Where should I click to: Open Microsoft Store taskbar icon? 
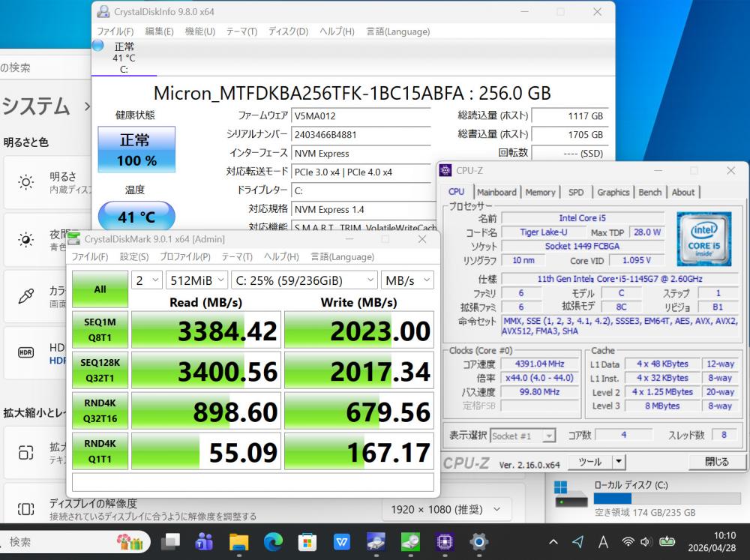click(307, 541)
